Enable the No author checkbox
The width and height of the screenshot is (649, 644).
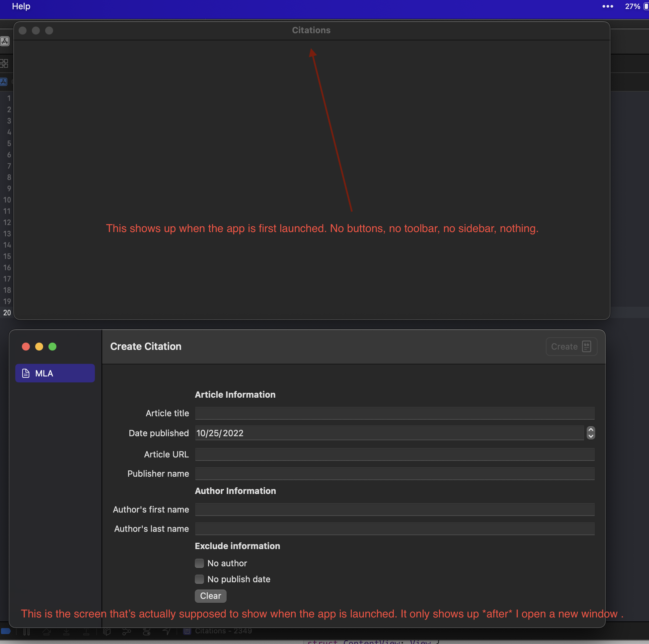(x=199, y=563)
